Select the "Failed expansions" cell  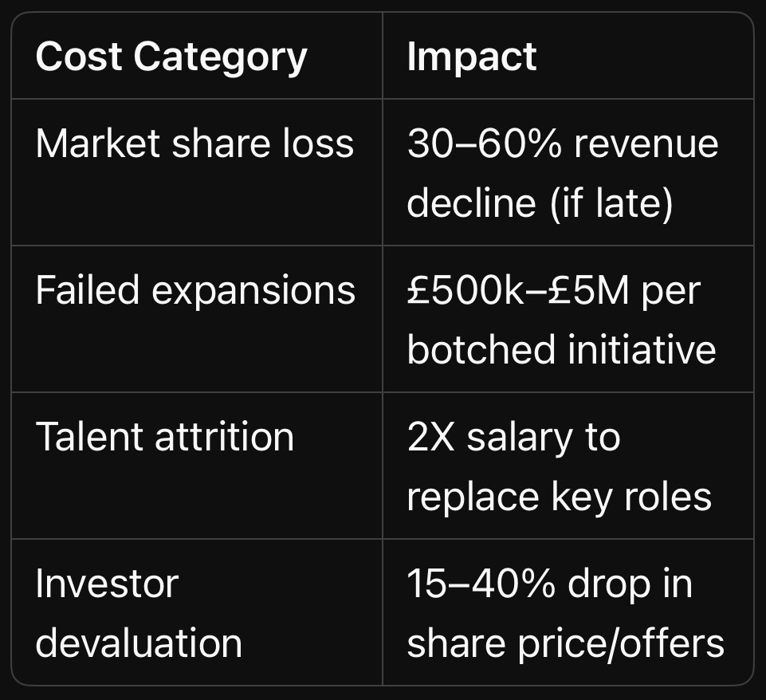pyautogui.click(x=195, y=290)
